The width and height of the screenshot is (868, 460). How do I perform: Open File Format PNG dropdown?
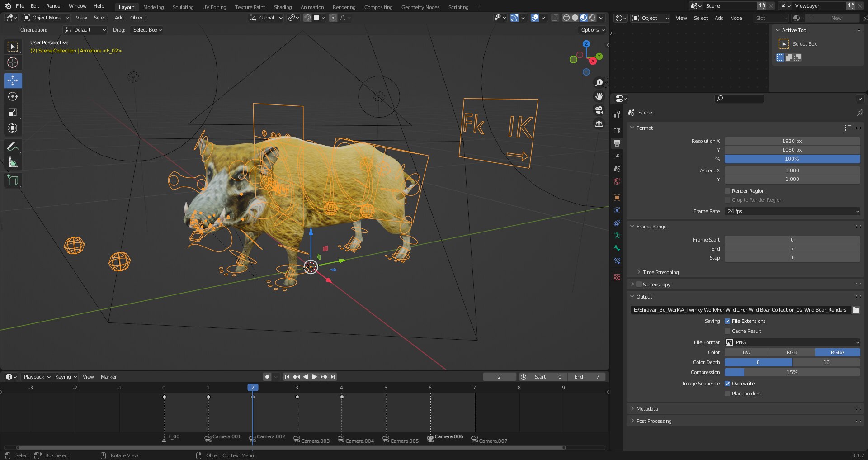coord(792,342)
